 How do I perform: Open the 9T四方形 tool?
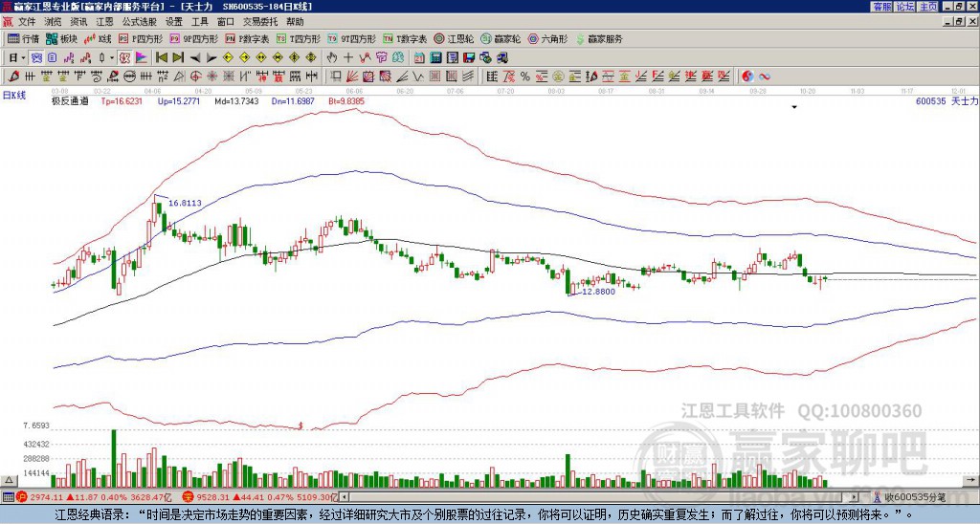point(351,38)
